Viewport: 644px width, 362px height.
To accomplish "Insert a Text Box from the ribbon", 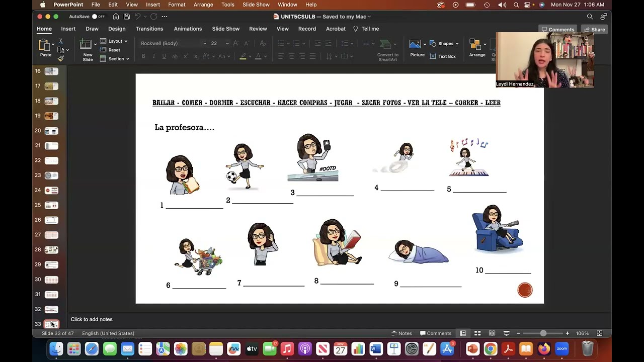I will [x=443, y=56].
